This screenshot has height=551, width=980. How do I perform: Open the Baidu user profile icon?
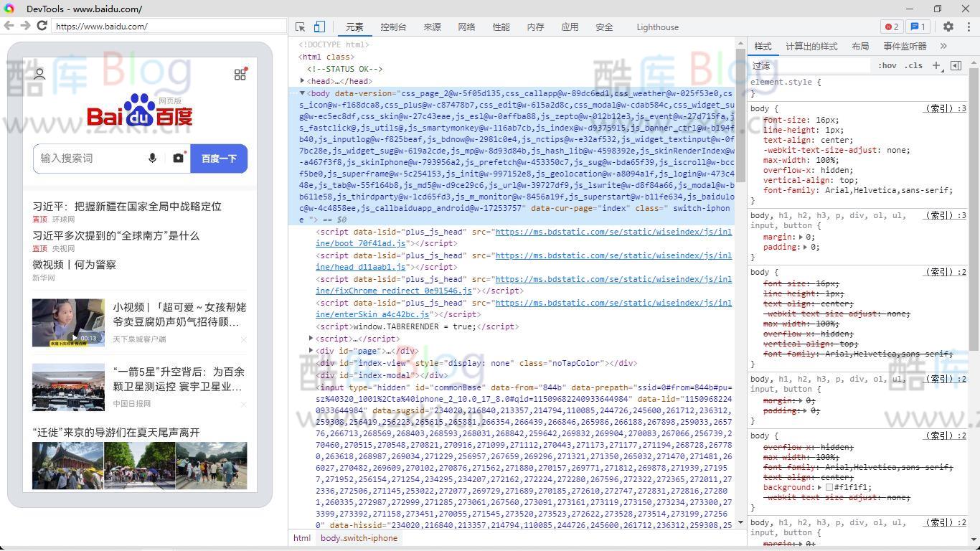pyautogui.click(x=40, y=74)
